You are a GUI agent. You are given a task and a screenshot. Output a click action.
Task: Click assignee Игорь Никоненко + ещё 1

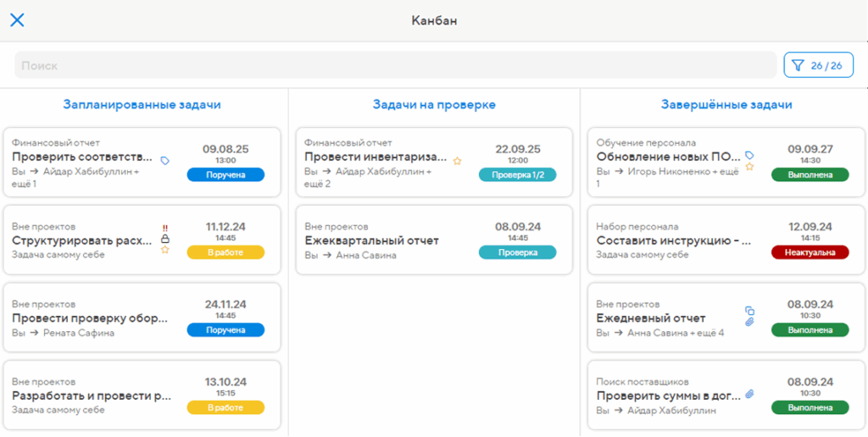(x=668, y=177)
